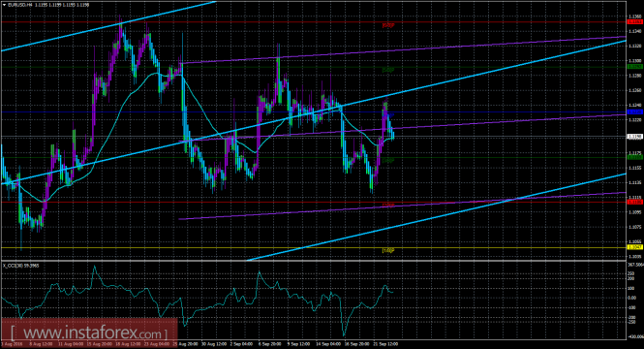This screenshot has width=644, height=349.
Task: Click the X_CCI(30) indicator label
Action: click(x=21, y=266)
